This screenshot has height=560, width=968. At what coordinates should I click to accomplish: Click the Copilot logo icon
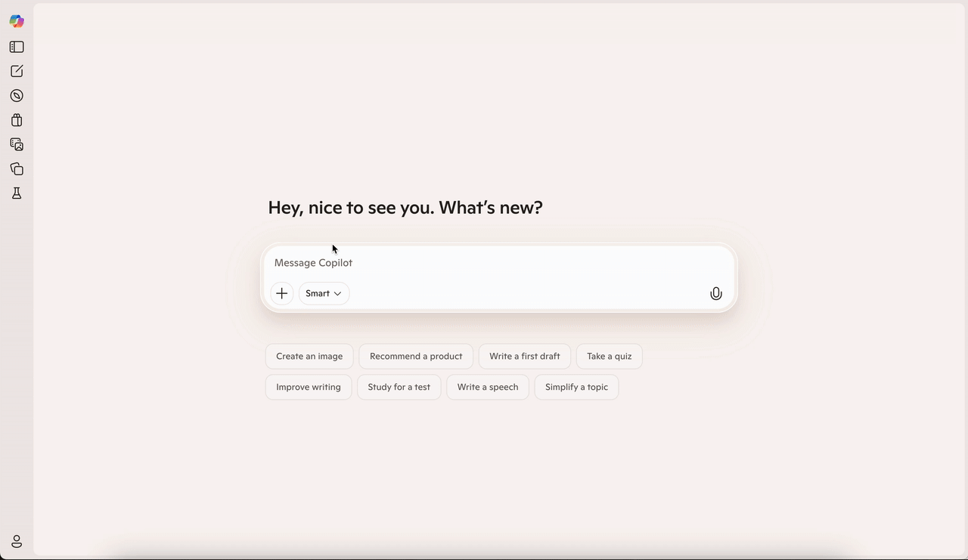(x=17, y=22)
